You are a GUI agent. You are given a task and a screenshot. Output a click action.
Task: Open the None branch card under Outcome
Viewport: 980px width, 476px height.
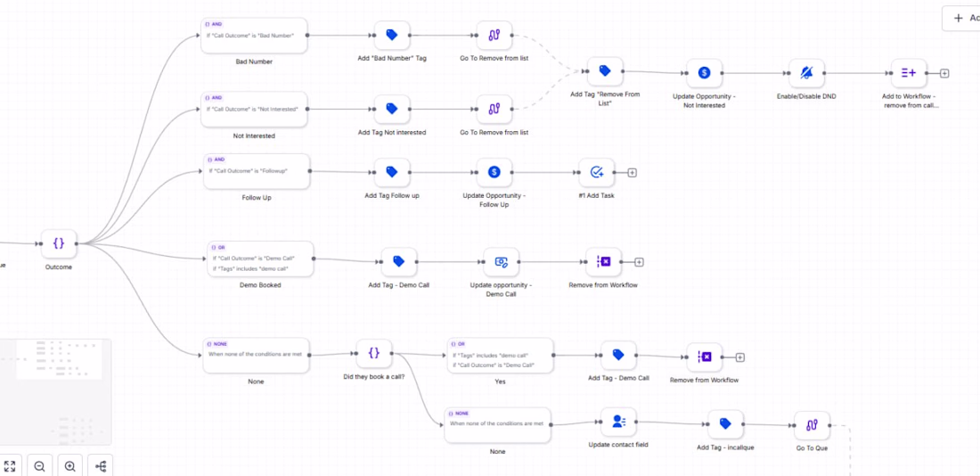257,355
